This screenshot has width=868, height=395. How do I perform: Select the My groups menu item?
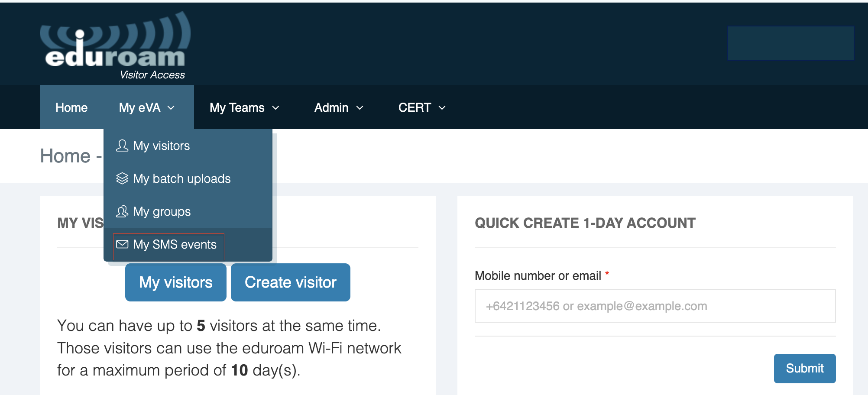click(x=162, y=212)
